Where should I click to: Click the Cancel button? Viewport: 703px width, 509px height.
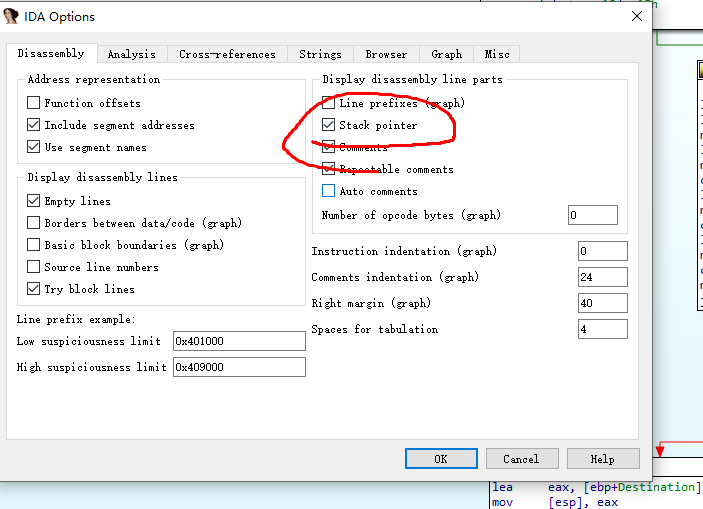click(x=522, y=459)
